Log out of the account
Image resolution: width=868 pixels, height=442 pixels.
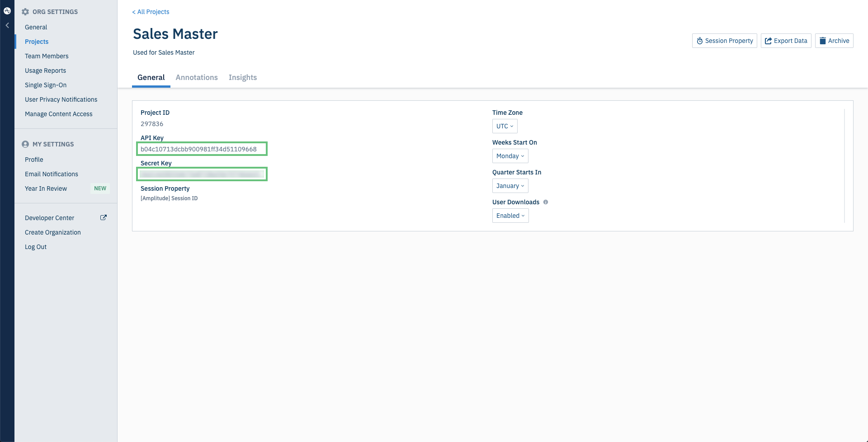pos(36,247)
